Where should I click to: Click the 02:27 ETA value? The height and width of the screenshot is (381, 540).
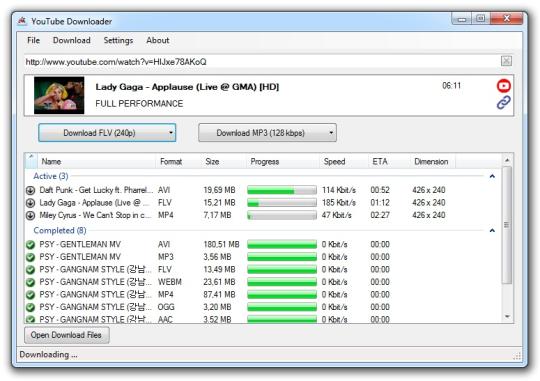(x=380, y=215)
